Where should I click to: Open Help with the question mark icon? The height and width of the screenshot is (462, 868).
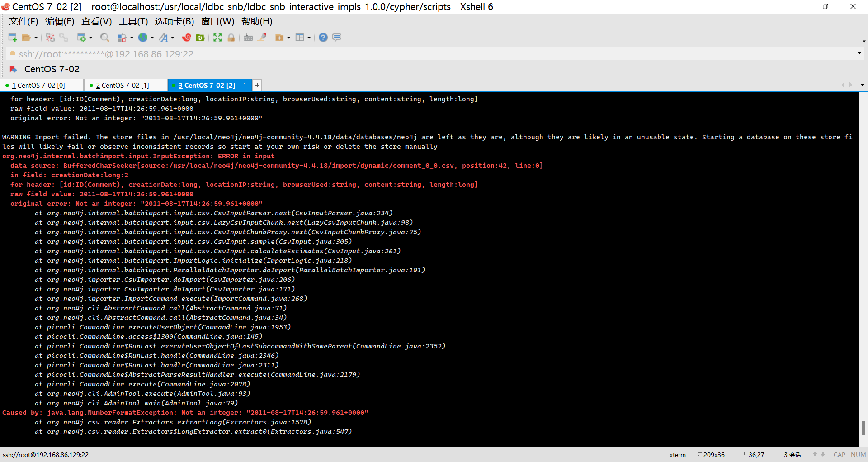tap(323, 38)
